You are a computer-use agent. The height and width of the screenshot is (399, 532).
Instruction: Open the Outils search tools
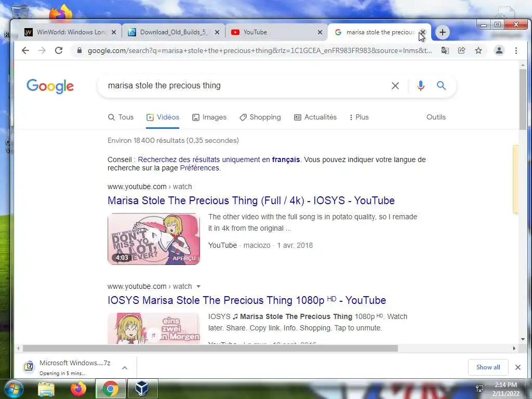coord(436,117)
